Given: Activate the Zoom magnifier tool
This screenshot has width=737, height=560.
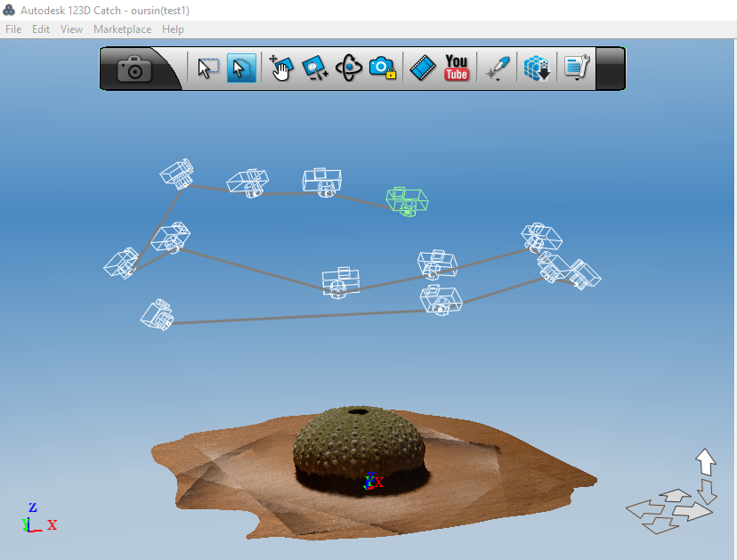Looking at the screenshot, I should point(315,69).
